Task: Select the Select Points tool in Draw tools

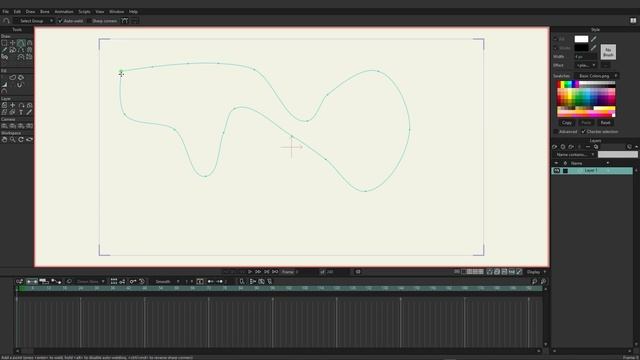Action: point(4,42)
